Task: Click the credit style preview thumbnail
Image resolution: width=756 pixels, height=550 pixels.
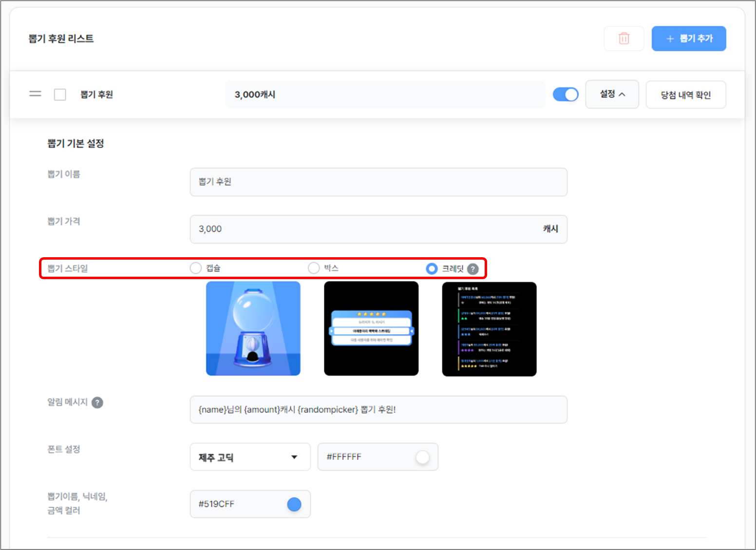Action: (x=489, y=329)
